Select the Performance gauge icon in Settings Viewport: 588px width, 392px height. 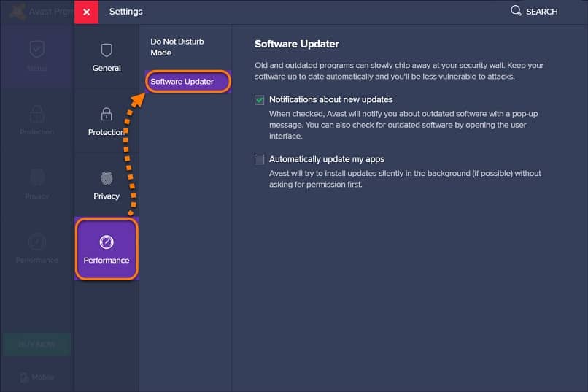click(x=107, y=242)
